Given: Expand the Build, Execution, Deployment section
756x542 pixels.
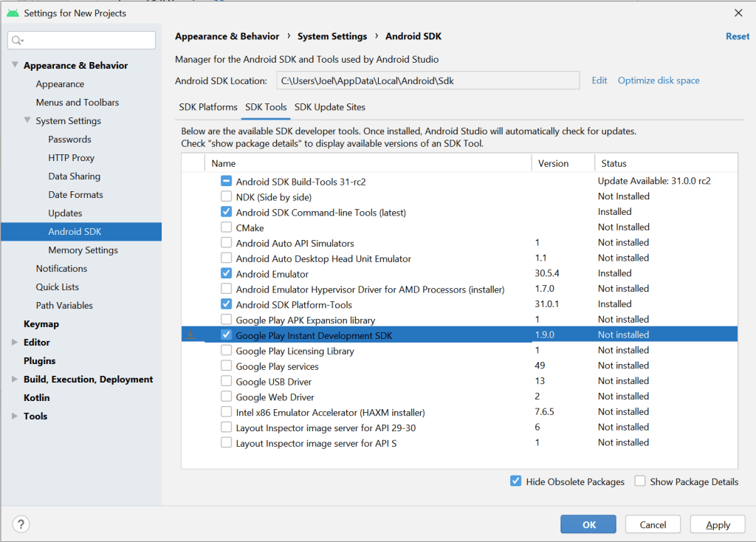Looking at the screenshot, I should (x=15, y=380).
